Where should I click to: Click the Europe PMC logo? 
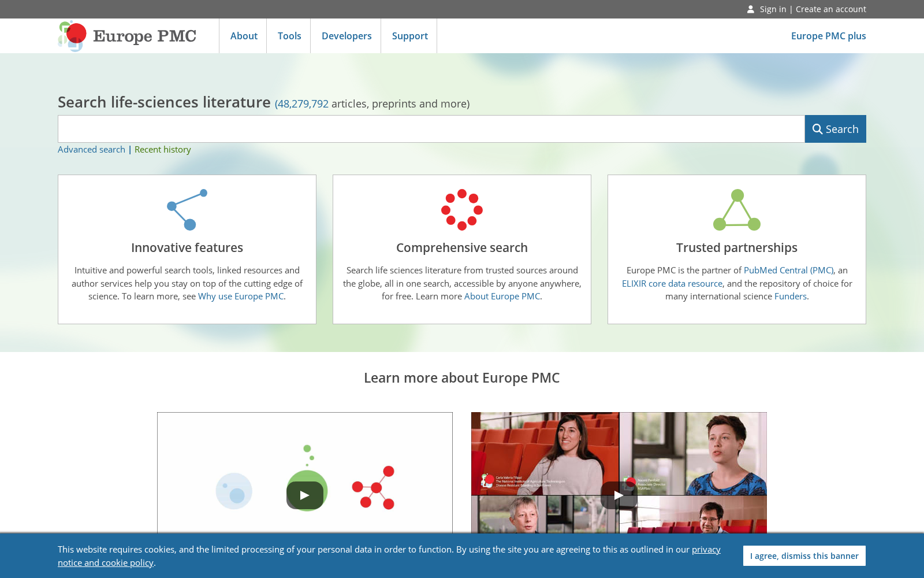point(127,36)
